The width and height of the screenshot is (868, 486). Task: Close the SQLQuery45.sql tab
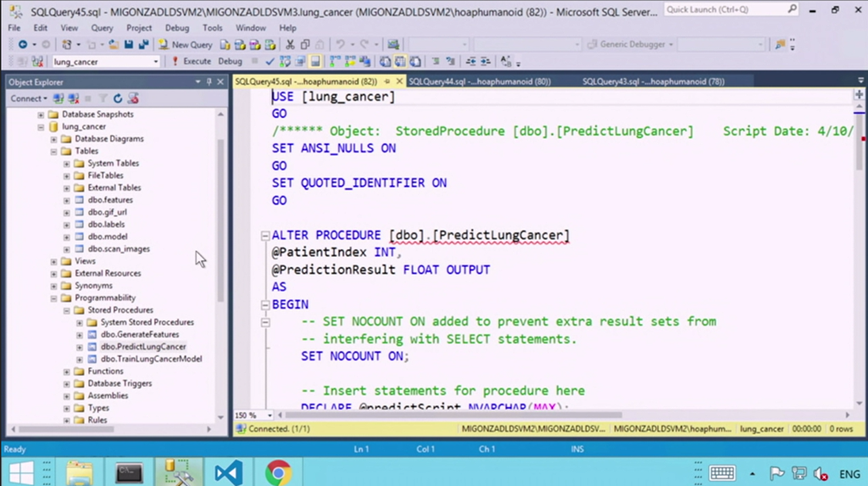pyautogui.click(x=399, y=81)
